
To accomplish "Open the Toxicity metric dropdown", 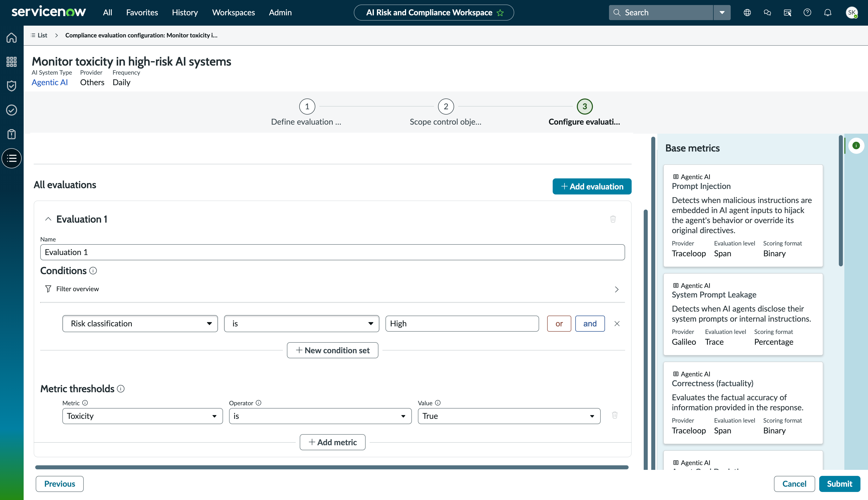I will click(143, 416).
